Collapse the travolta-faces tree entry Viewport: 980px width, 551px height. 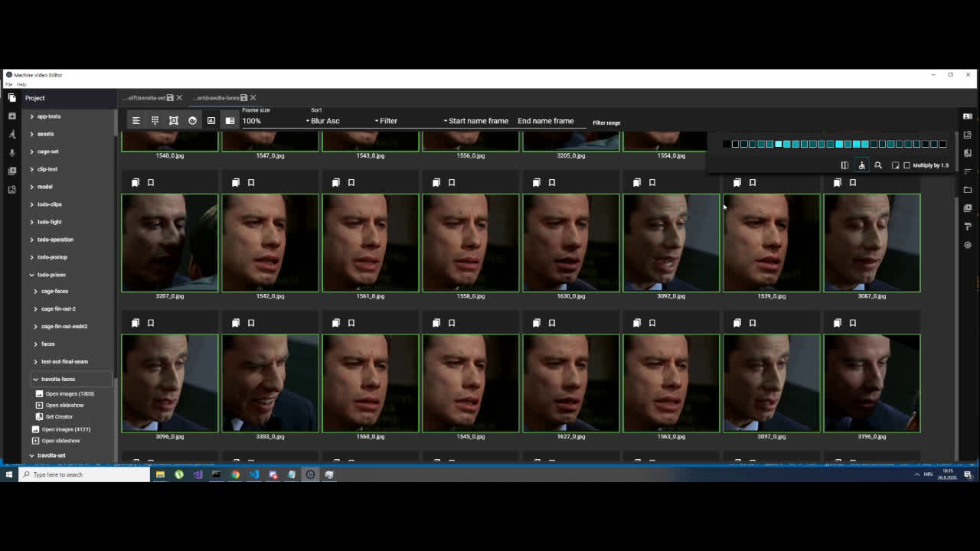(34, 379)
